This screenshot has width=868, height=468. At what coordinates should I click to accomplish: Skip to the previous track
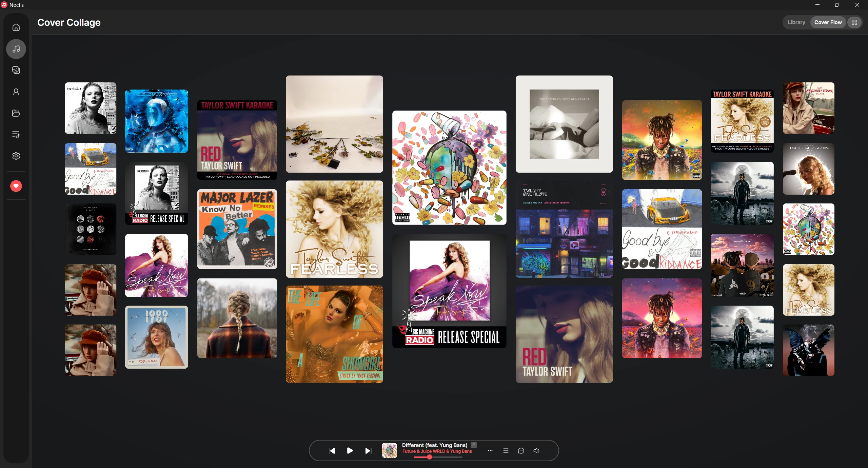tap(332, 451)
